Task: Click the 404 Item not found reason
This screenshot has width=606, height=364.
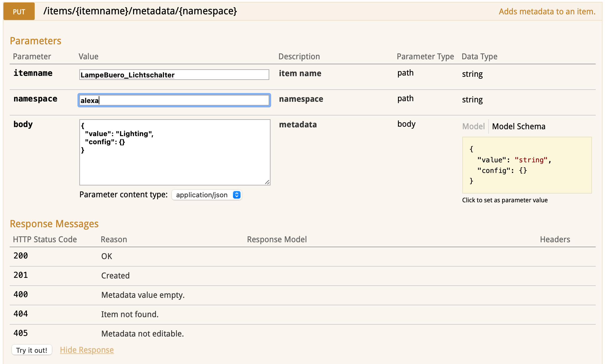Action: click(130, 314)
